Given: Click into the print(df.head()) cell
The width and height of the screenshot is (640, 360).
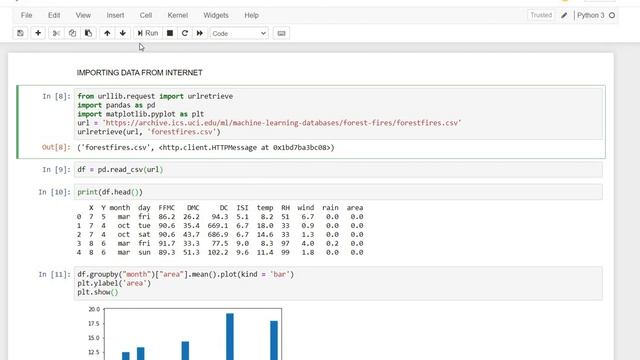Looking at the screenshot, I should point(338,192).
